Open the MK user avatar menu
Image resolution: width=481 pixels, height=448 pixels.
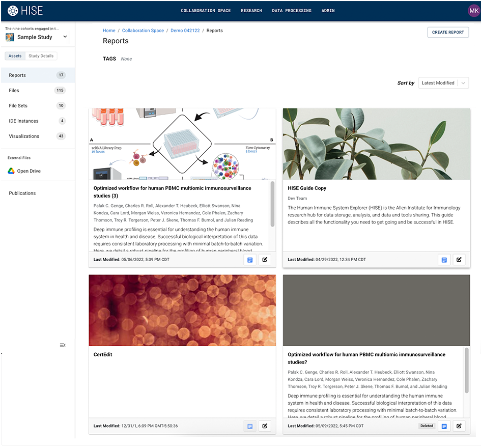[x=473, y=11]
